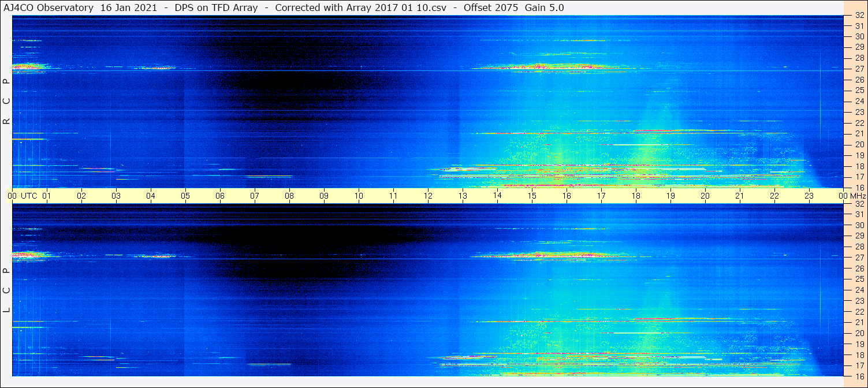The height and width of the screenshot is (388, 868).
Task: Click the 32 MHz frequency label of LCP panel
Action: tap(859, 204)
